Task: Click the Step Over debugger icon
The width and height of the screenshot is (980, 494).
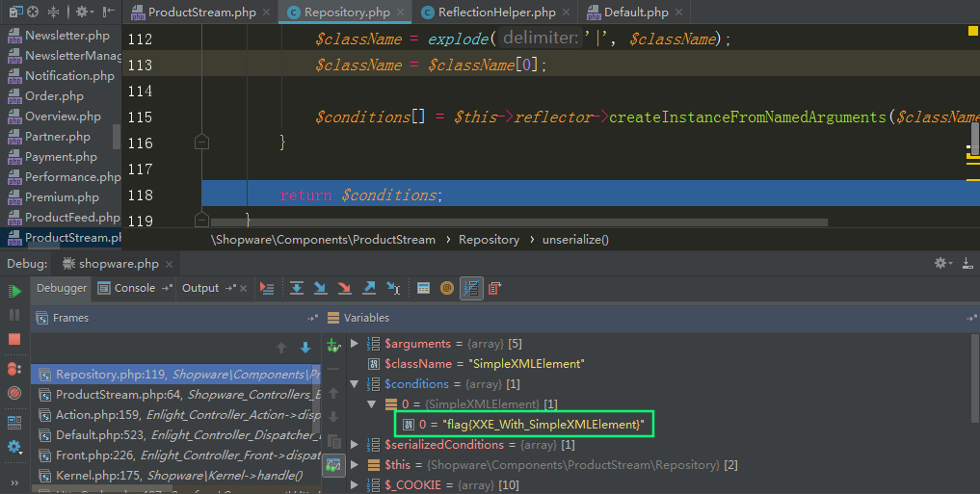Action: click(x=297, y=288)
